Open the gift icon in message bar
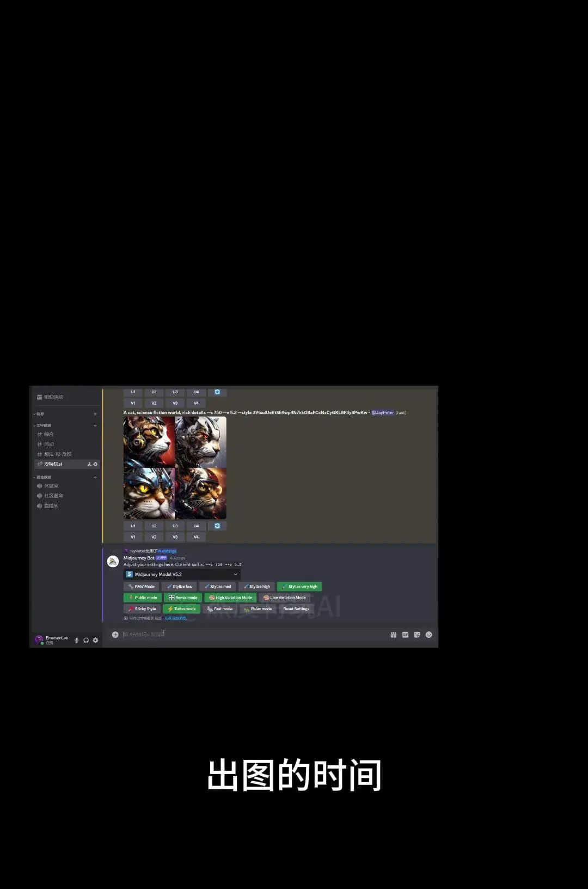Screen dimensions: 588x889 click(x=394, y=635)
